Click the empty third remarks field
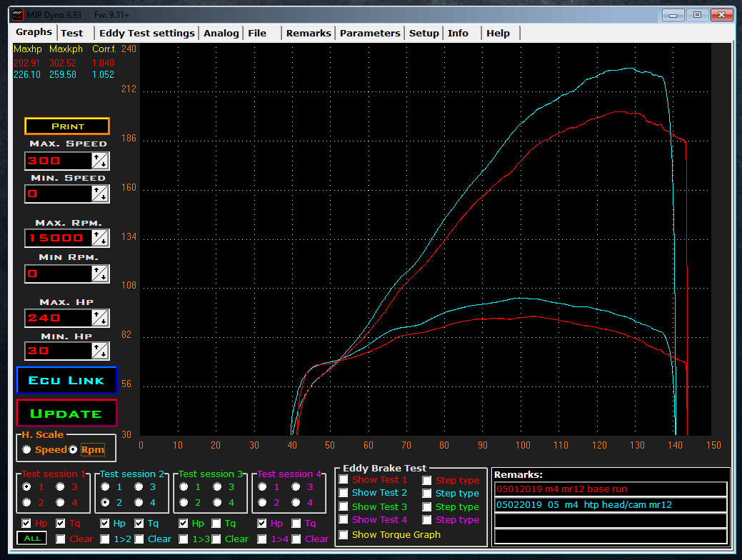742x560 pixels. coord(611,520)
